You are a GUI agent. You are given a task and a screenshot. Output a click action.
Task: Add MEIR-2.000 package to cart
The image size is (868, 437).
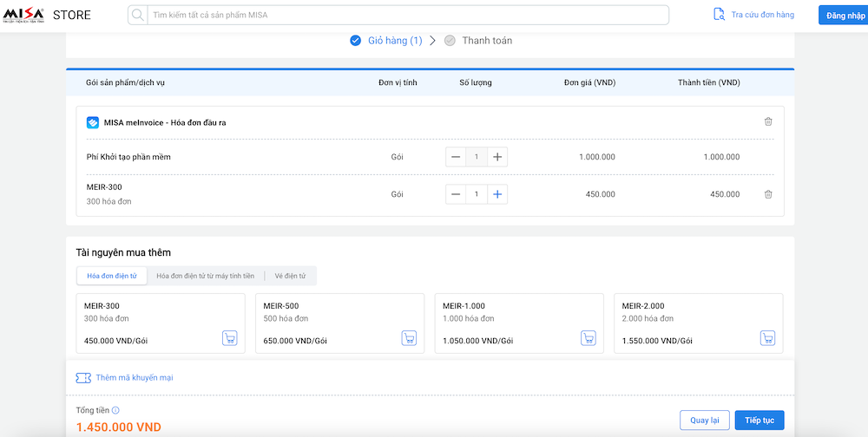pos(768,338)
